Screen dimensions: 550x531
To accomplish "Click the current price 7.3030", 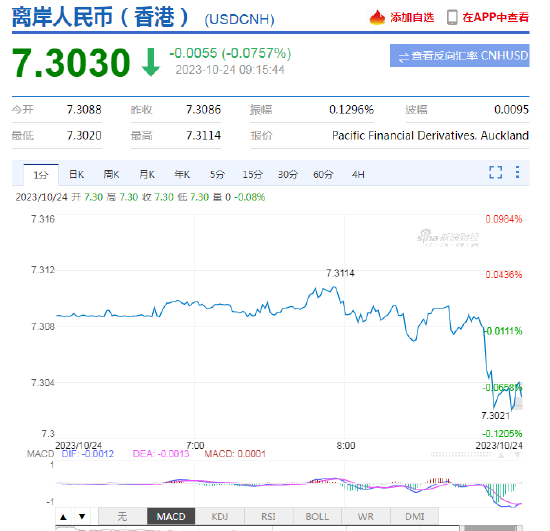I will click(x=71, y=62).
